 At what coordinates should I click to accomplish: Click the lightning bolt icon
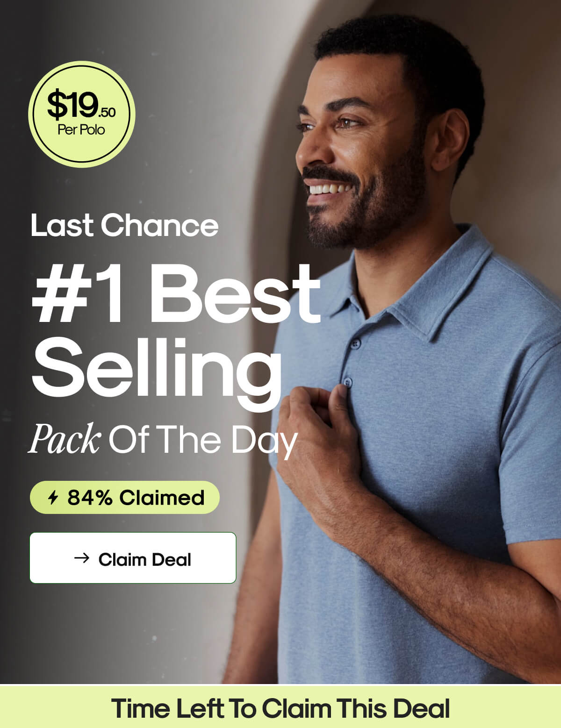pyautogui.click(x=53, y=497)
